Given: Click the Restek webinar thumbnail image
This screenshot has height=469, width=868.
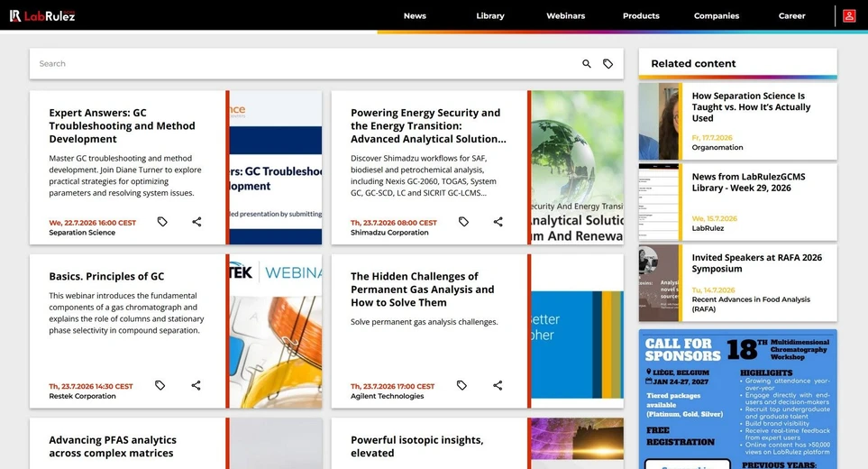Looking at the screenshot, I should (x=275, y=331).
